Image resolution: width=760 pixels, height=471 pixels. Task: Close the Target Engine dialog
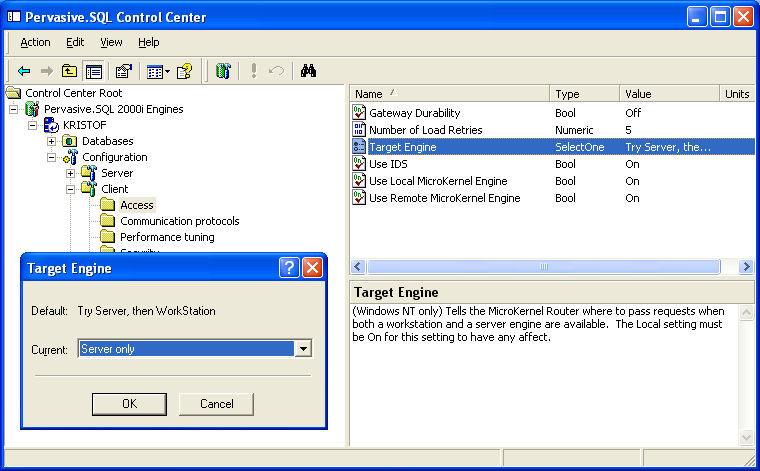tap(312, 267)
